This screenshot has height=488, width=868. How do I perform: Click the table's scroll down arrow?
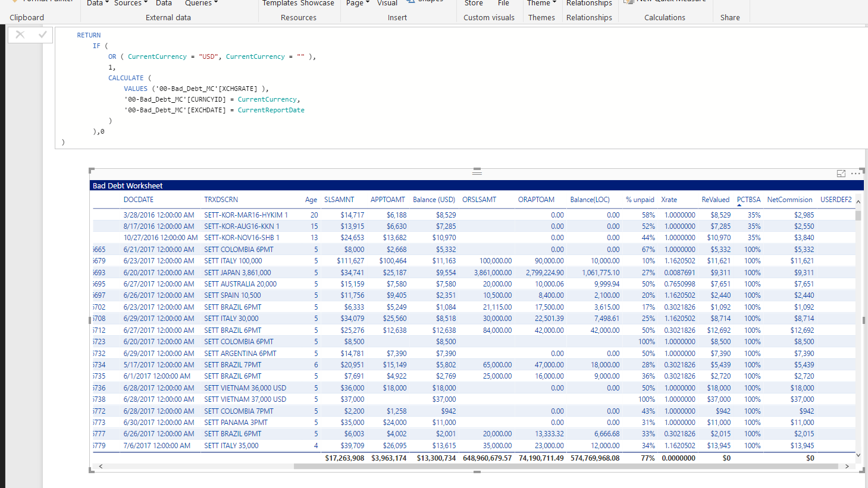coord(858,455)
